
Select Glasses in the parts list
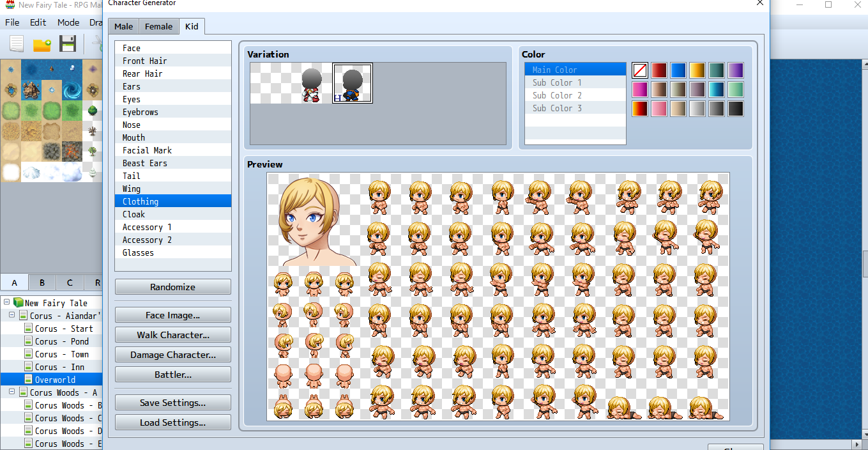coord(173,252)
